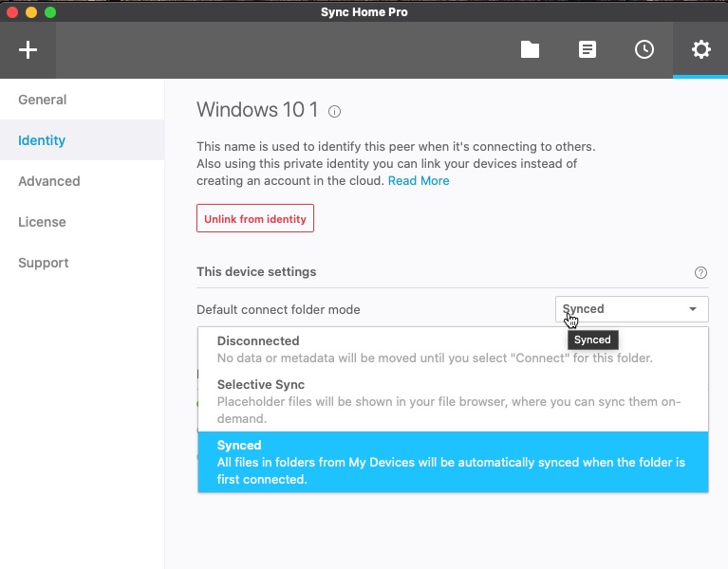
Task: Select the General settings tab
Action: (83, 100)
